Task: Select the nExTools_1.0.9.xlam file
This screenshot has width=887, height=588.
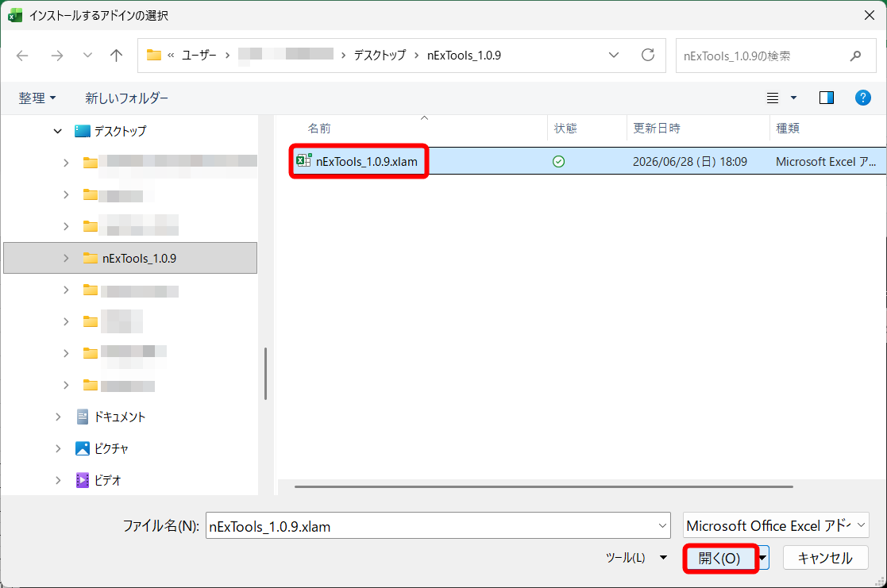Action: click(367, 162)
